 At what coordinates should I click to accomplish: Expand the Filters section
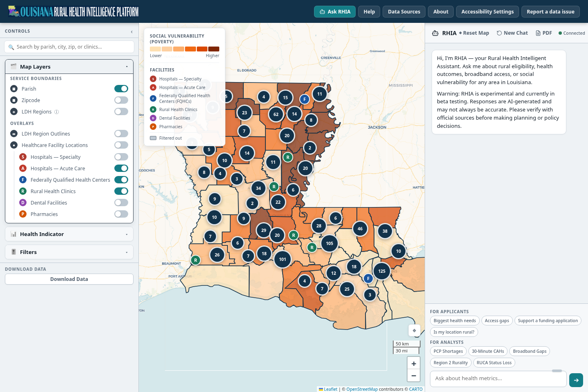69,252
